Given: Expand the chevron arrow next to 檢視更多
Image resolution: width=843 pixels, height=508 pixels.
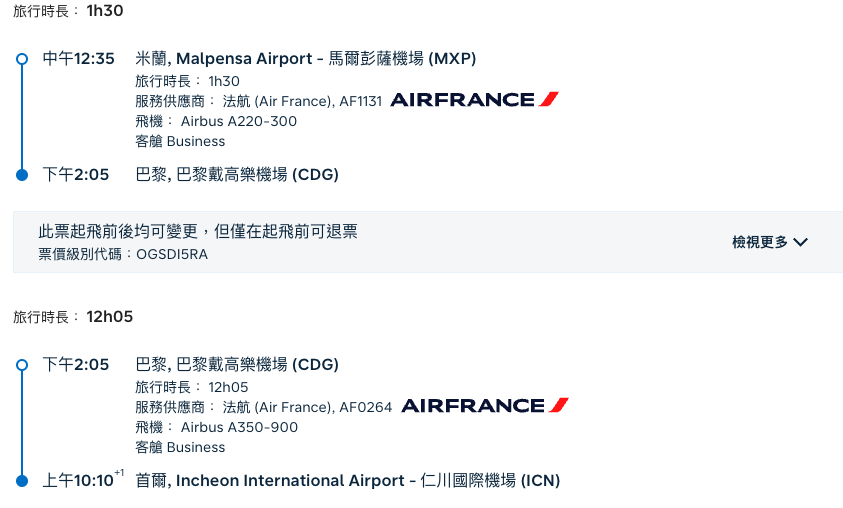Looking at the screenshot, I should pos(801,242).
